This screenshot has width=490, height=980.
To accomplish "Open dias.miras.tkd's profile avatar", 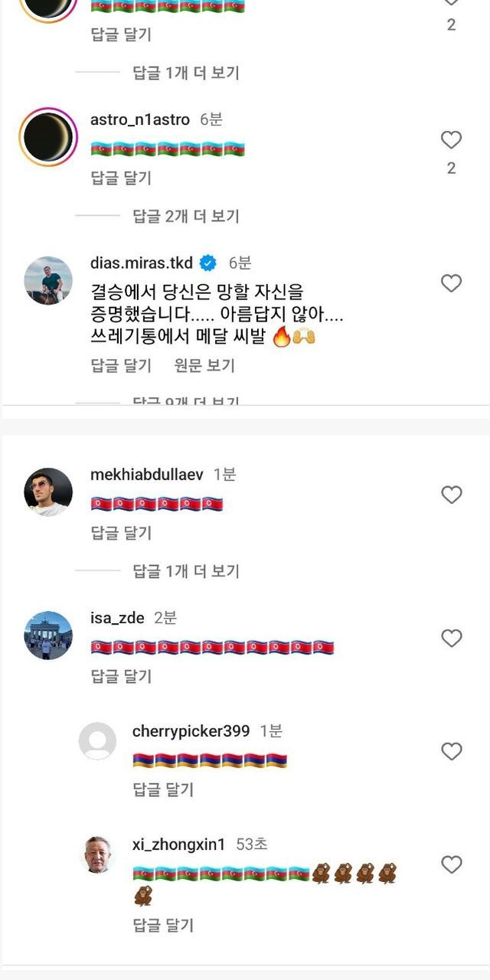I will coord(48,280).
